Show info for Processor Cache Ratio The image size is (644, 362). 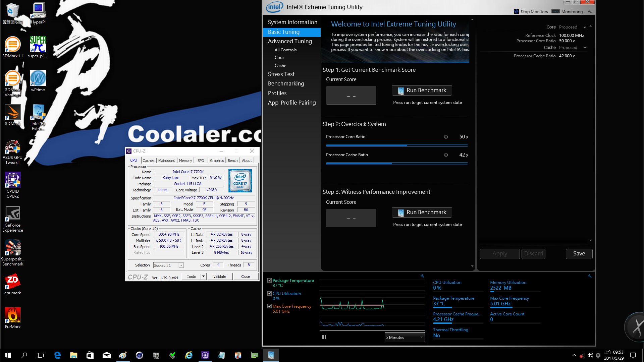coord(446,155)
